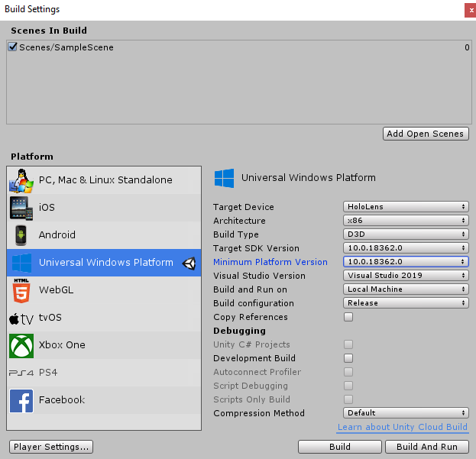Click the PS4 logo icon

(21, 373)
